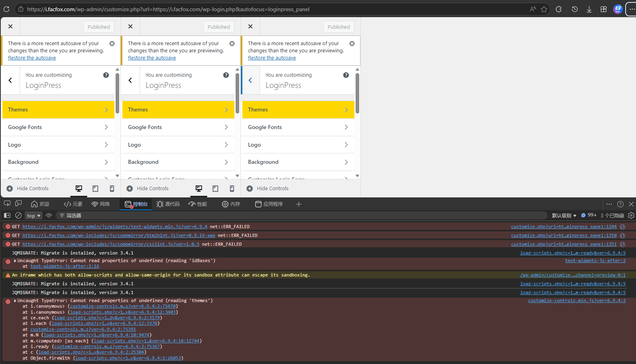This screenshot has height=364, width=636.
Task: Show the console sidebar with the panel icon
Action: coord(7,215)
